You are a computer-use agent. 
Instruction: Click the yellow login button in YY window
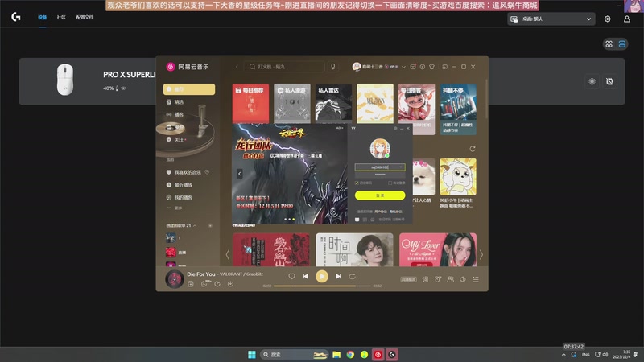380,195
